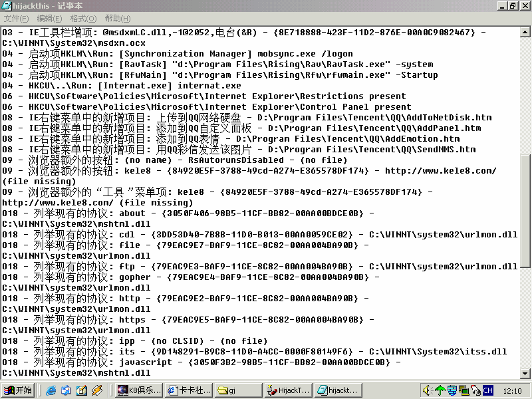Launch Outlook Express from the quick launch
Screen dimensions: 532x399
(x=66, y=390)
